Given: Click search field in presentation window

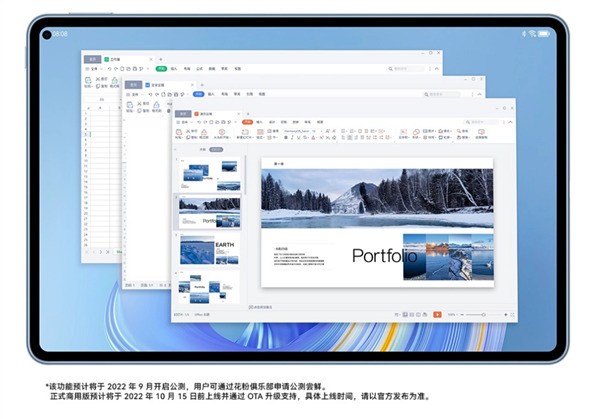Looking at the screenshot, I should click(x=482, y=122).
